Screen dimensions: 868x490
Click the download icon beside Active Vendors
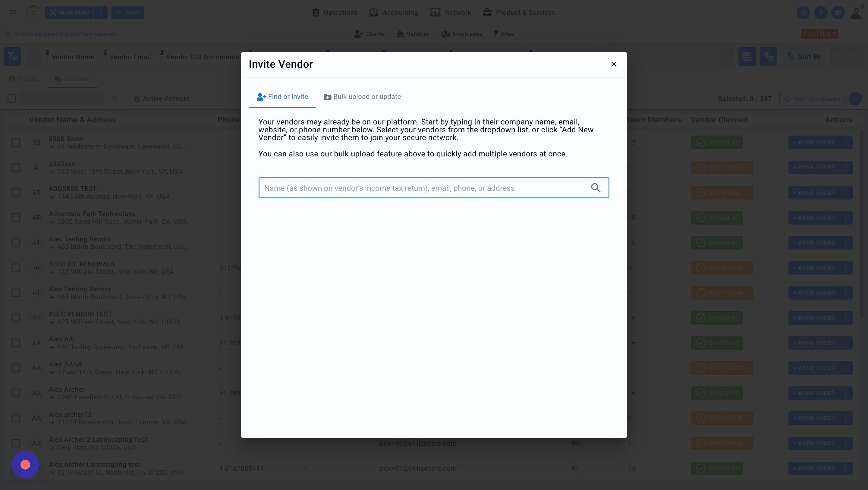pos(114,99)
